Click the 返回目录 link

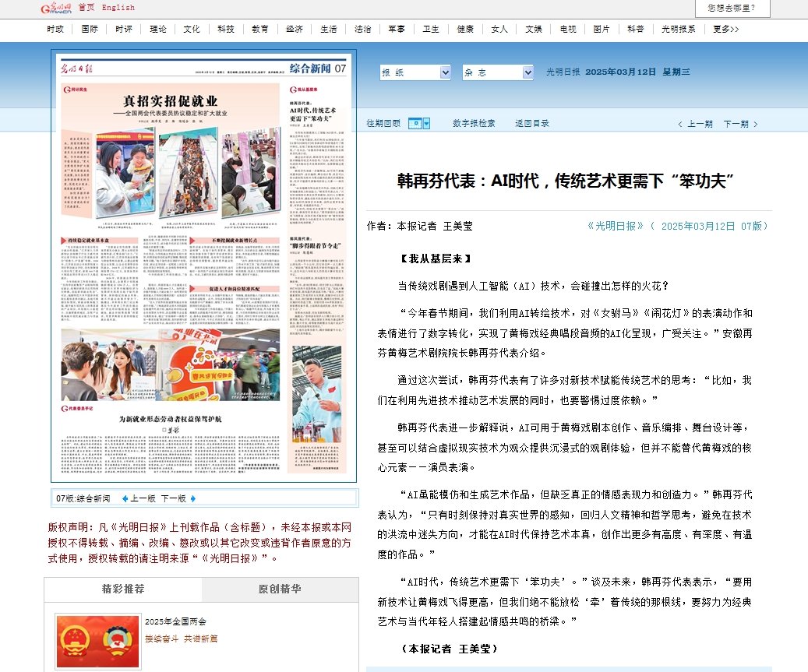click(x=532, y=123)
